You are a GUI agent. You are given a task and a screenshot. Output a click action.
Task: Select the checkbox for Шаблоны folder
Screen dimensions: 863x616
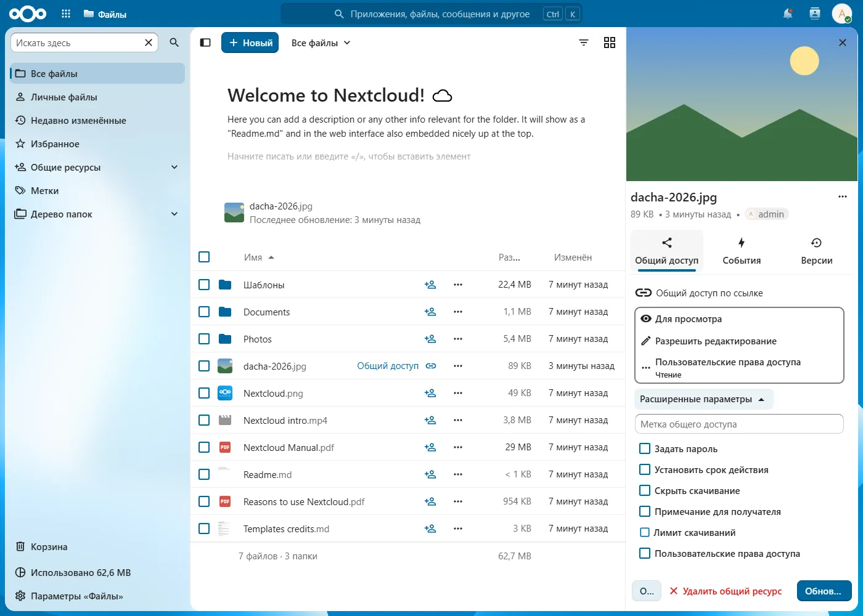(x=204, y=285)
